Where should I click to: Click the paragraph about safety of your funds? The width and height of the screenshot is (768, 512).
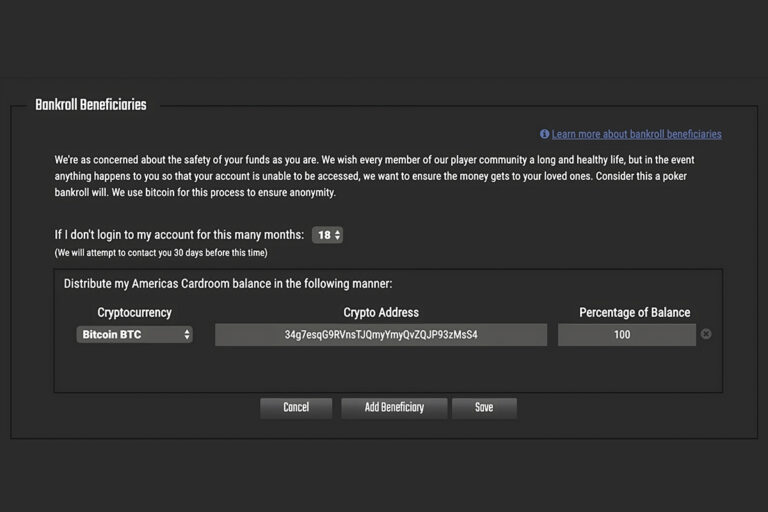point(374,176)
